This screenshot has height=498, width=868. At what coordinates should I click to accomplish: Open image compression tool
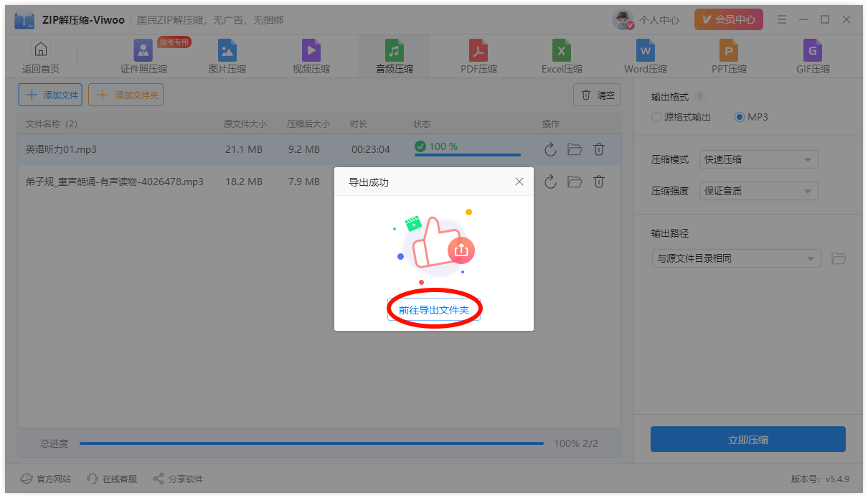[x=227, y=57]
